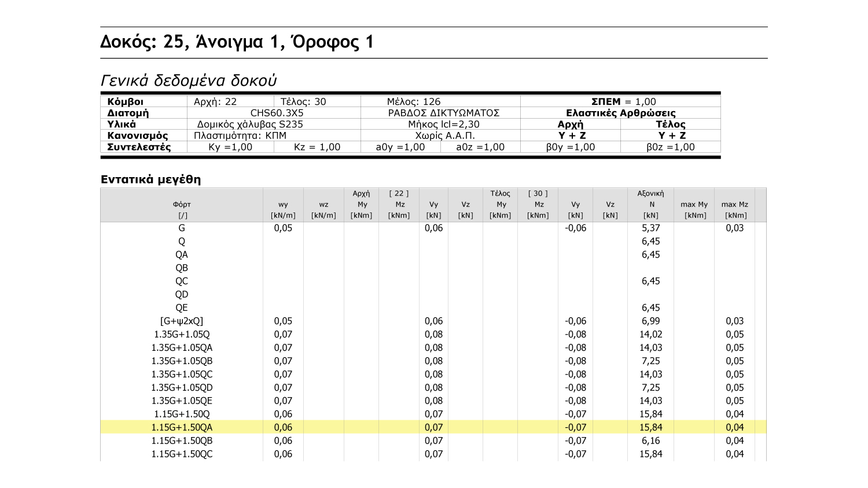
Task: Click the Τέλος: 30 node cell
Action: click(303, 102)
